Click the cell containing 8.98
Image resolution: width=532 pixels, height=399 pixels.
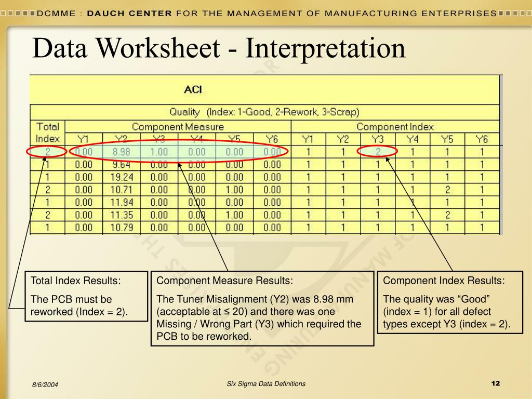click(122, 152)
